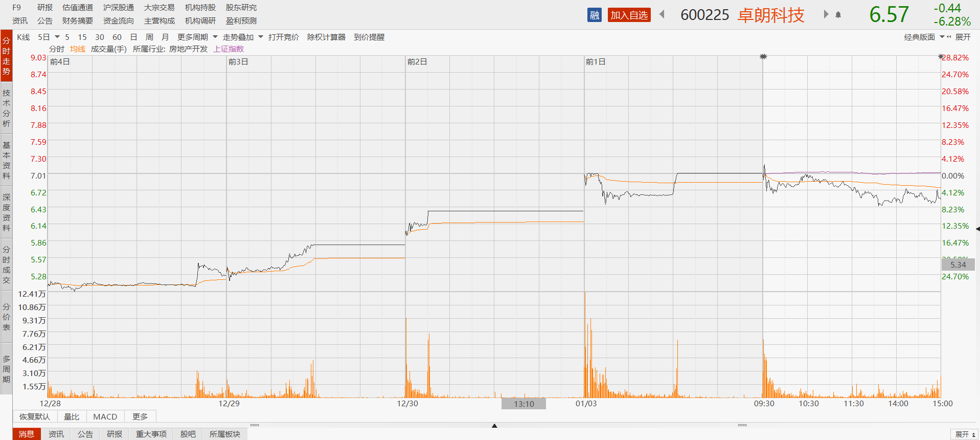Open the 分时走势 sidebar panel
980x440 pixels.
click(6, 56)
